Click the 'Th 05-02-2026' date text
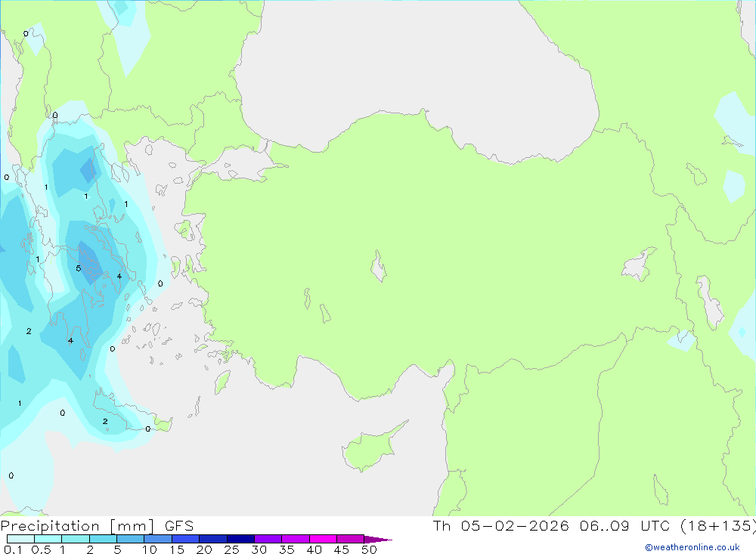The width and height of the screenshot is (756, 554). coord(501,526)
